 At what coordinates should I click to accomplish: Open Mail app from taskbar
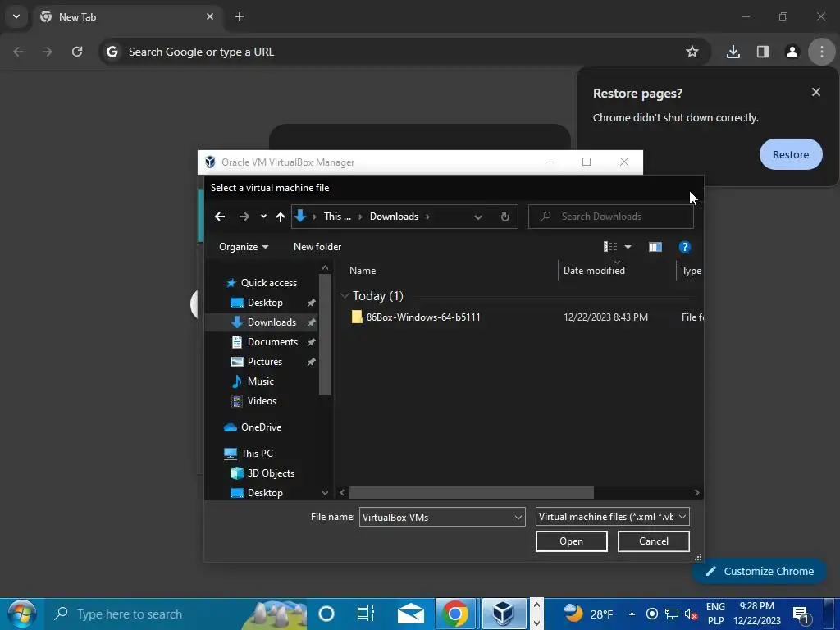pyautogui.click(x=411, y=614)
